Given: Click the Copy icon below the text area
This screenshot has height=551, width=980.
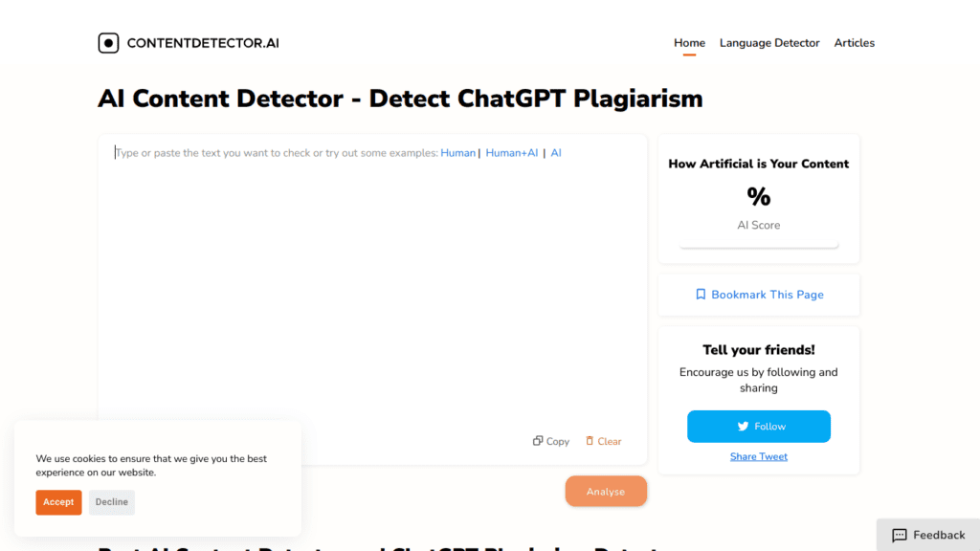Looking at the screenshot, I should [x=537, y=441].
